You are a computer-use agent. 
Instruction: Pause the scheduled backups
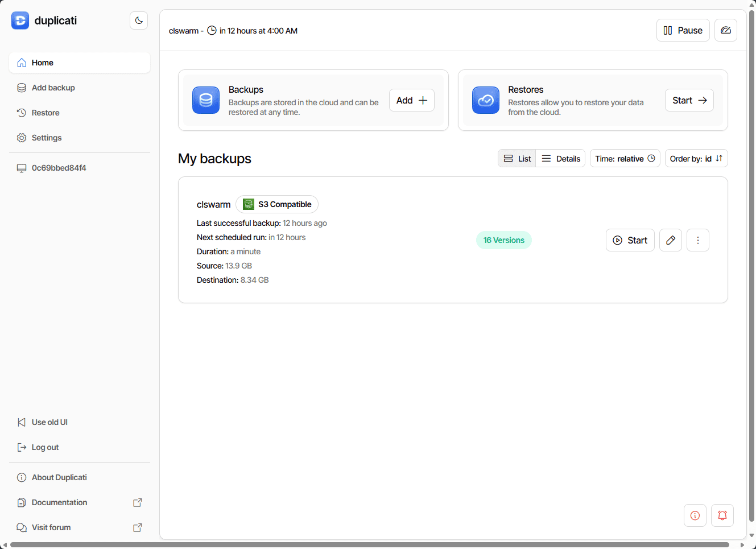(683, 30)
